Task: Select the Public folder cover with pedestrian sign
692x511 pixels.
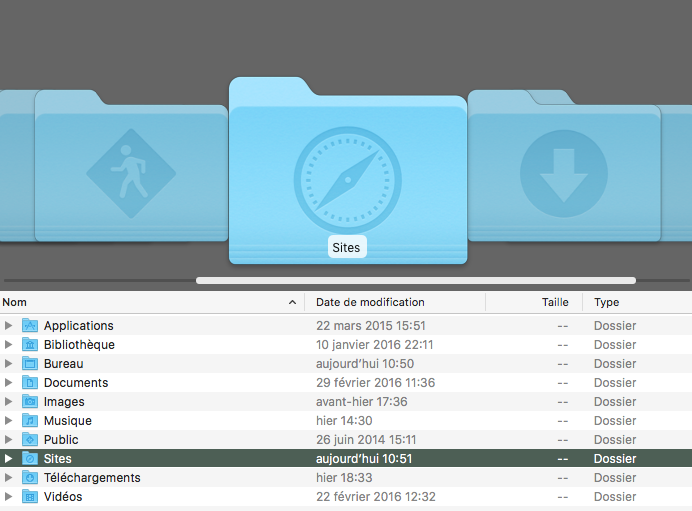Action: click(x=131, y=166)
